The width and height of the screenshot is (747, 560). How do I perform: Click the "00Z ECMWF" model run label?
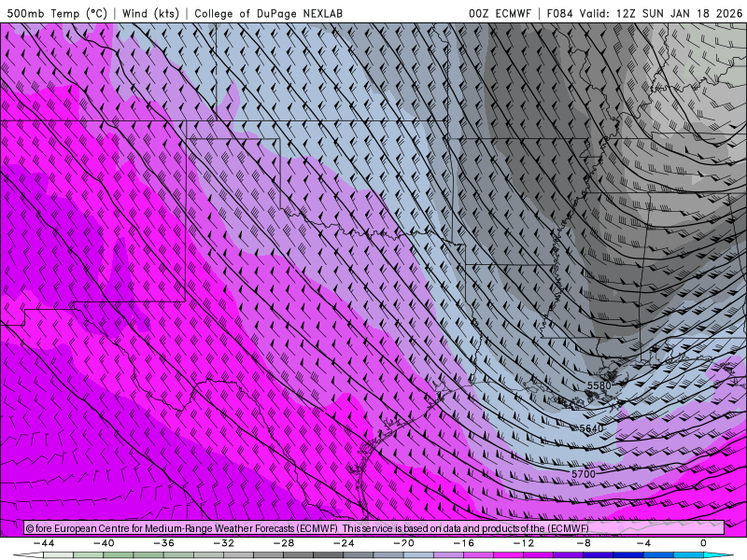500,13
